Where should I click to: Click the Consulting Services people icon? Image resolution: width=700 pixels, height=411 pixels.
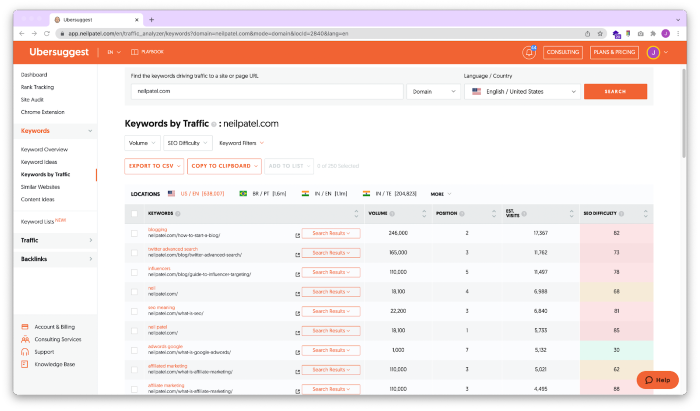click(x=25, y=339)
